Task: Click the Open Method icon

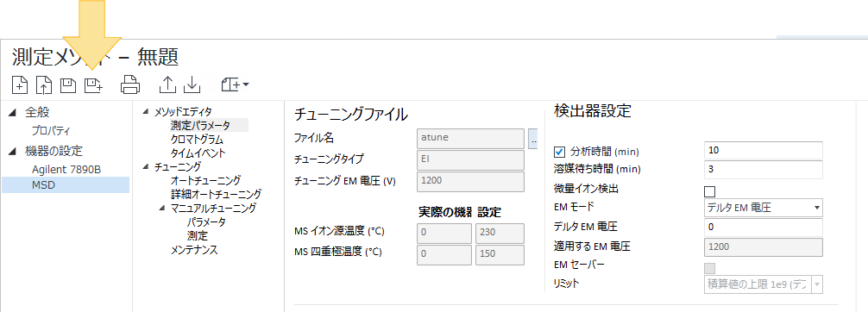Action: 44,85
